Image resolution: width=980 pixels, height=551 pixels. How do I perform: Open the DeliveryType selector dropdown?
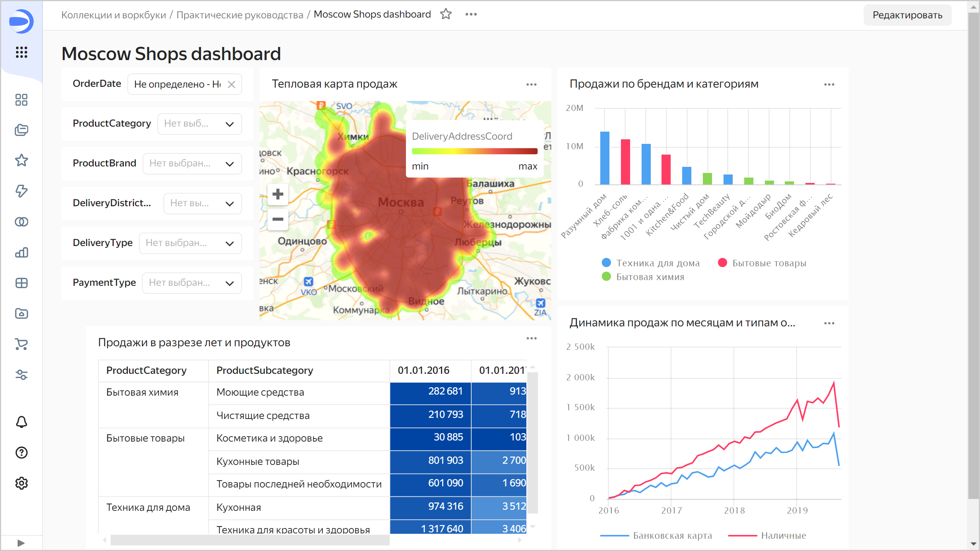click(190, 243)
